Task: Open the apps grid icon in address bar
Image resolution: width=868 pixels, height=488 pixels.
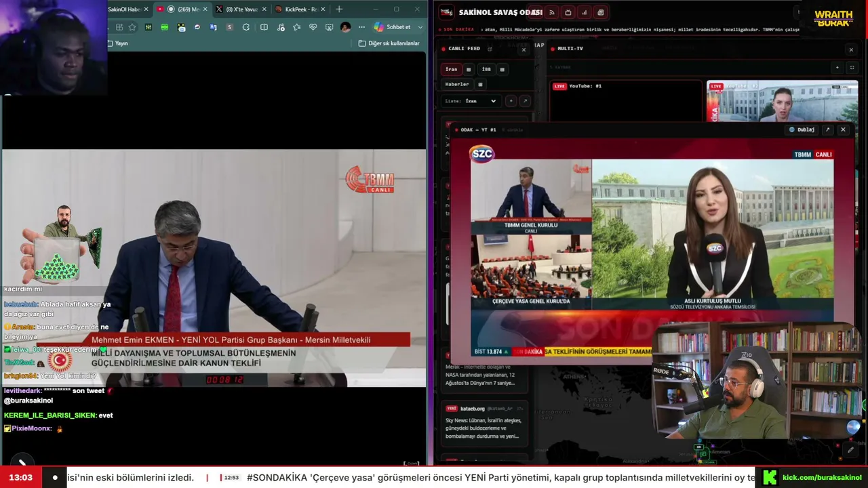Action: pyautogui.click(x=119, y=27)
